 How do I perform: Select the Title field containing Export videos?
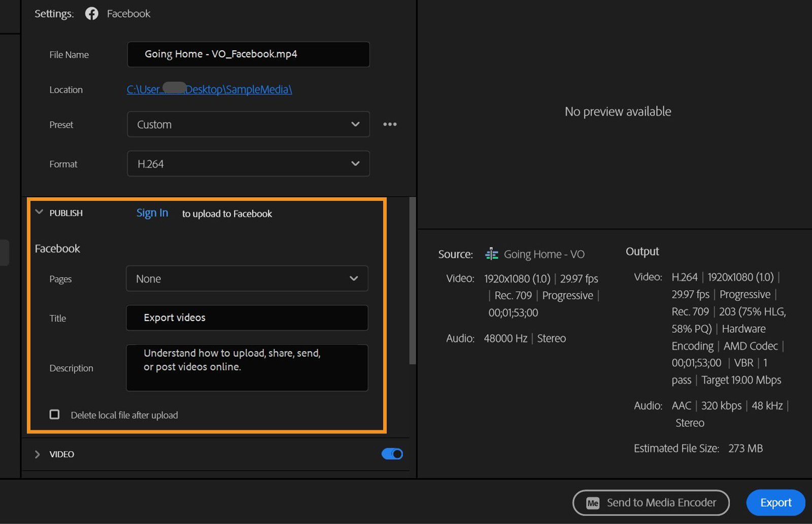coord(247,318)
